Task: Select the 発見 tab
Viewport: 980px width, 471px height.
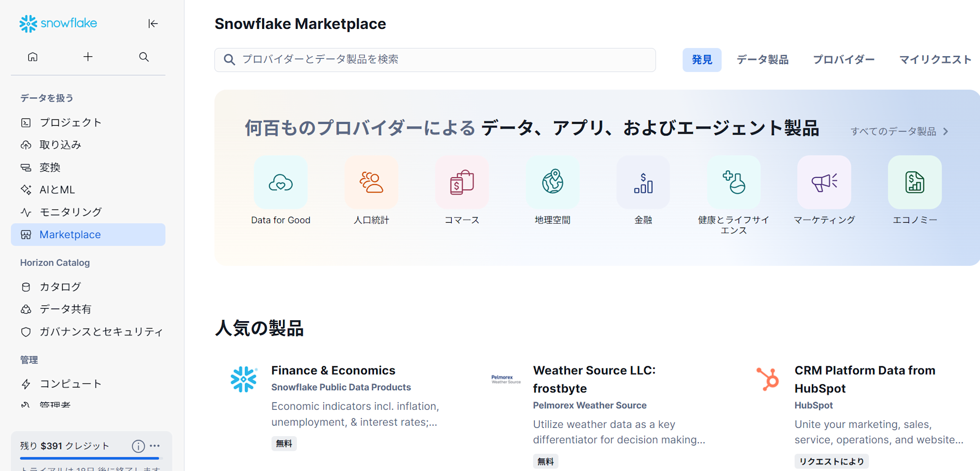Action: click(702, 60)
